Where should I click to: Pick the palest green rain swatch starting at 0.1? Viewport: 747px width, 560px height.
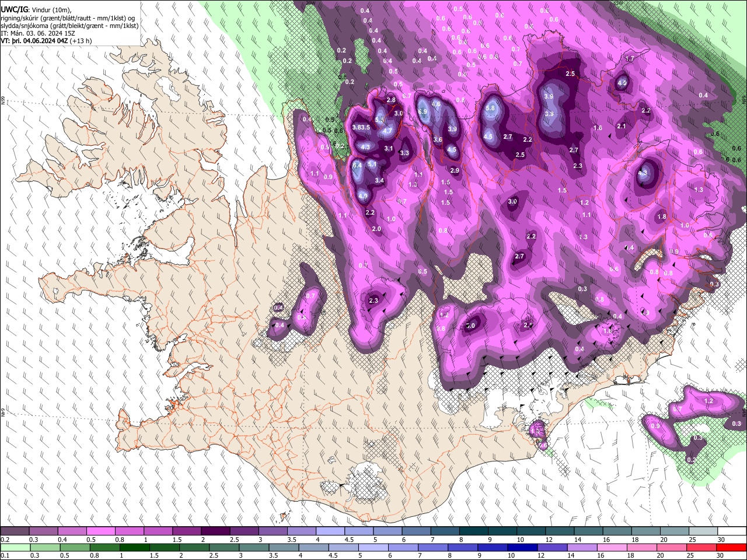coord(15,547)
